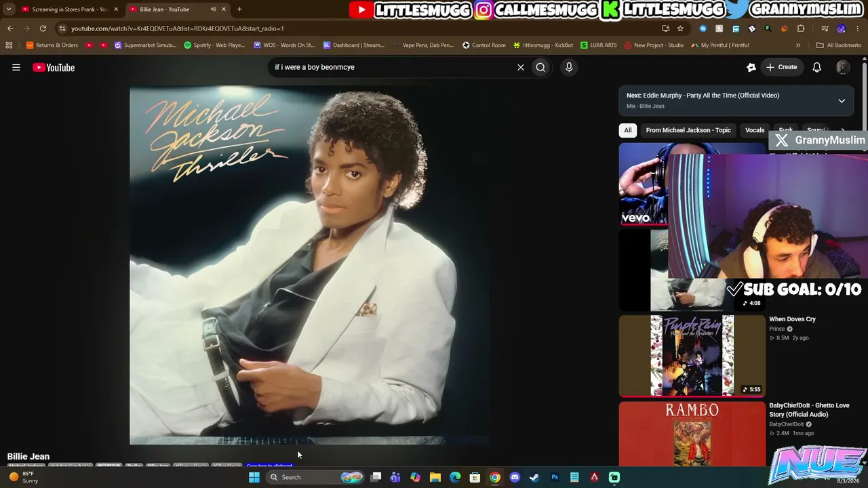The height and width of the screenshot is (488, 868).
Task: Open the Windows Start menu
Action: [254, 477]
